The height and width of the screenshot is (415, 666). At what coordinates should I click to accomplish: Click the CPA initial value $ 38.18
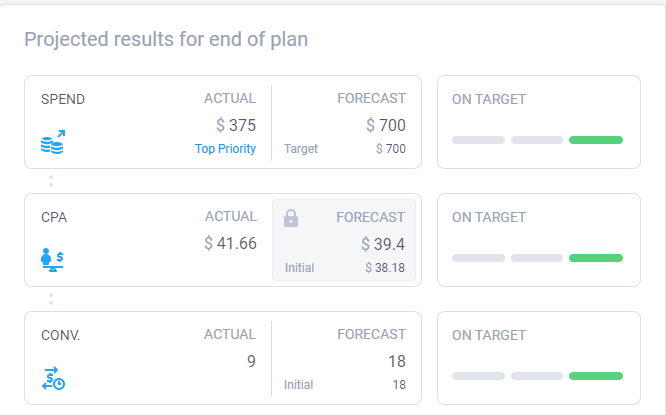(385, 268)
